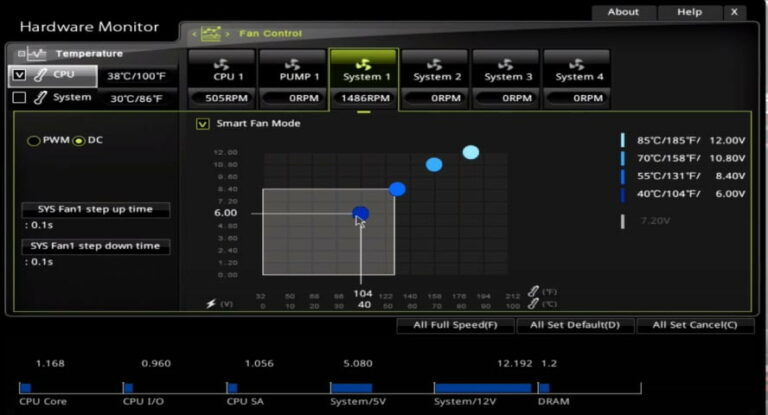This screenshot has width=768, height=415.
Task: Click the CPU thermometer icon
Action: (41, 75)
